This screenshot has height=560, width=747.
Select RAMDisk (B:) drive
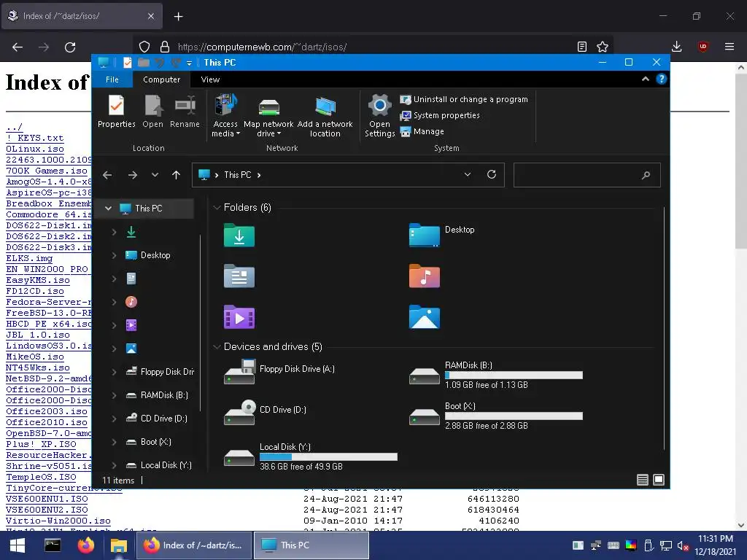click(x=495, y=375)
